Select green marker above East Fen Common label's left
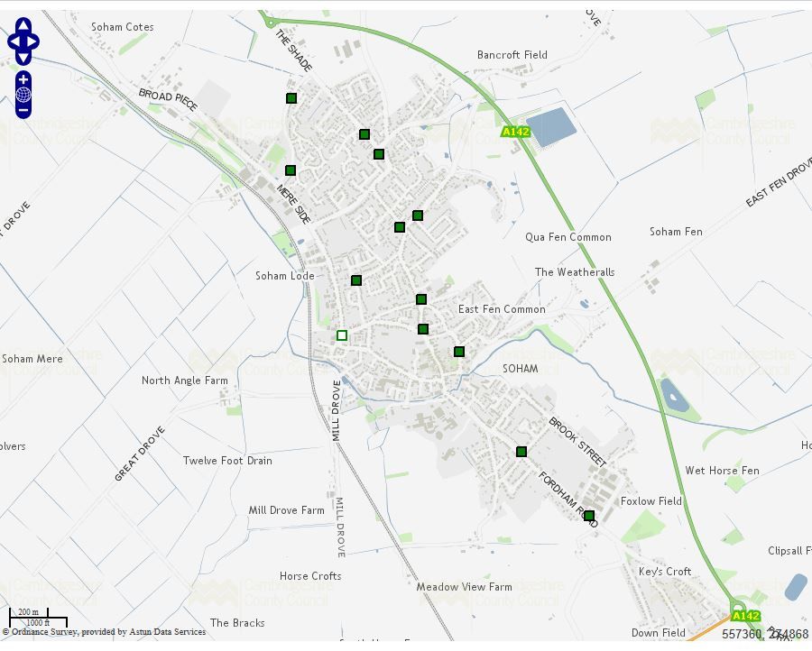Viewport: 812px width, 651px height. click(421, 299)
